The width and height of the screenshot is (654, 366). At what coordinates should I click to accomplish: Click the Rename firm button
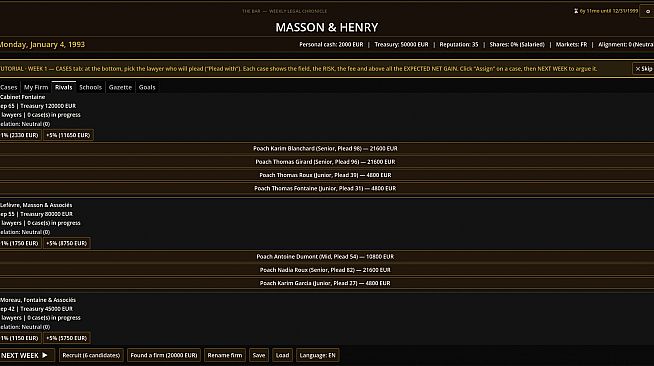coord(224,355)
